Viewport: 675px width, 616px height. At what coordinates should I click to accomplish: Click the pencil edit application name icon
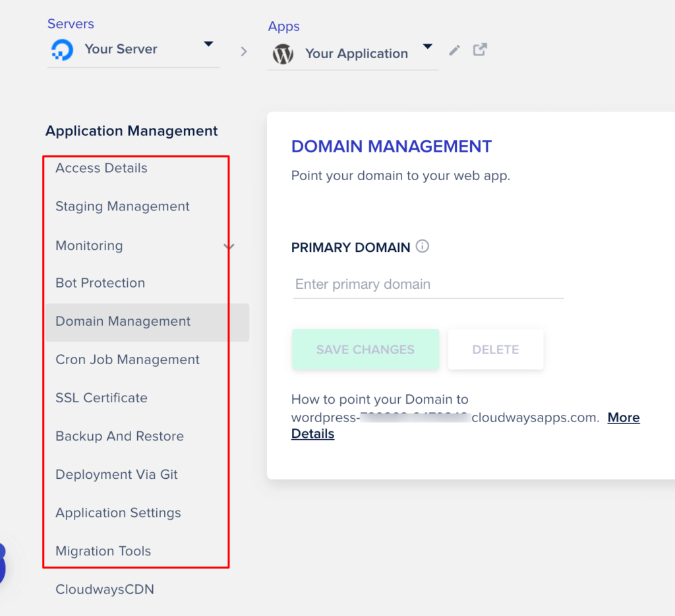pos(454,50)
